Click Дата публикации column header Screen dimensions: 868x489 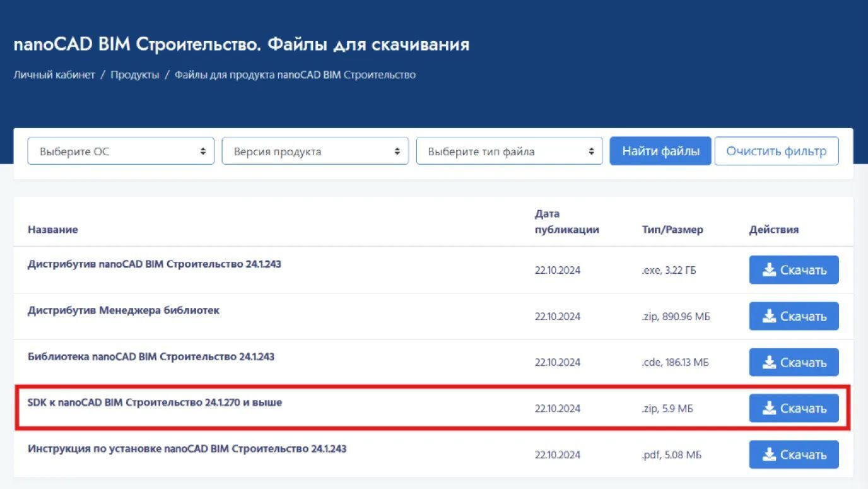[x=567, y=221]
